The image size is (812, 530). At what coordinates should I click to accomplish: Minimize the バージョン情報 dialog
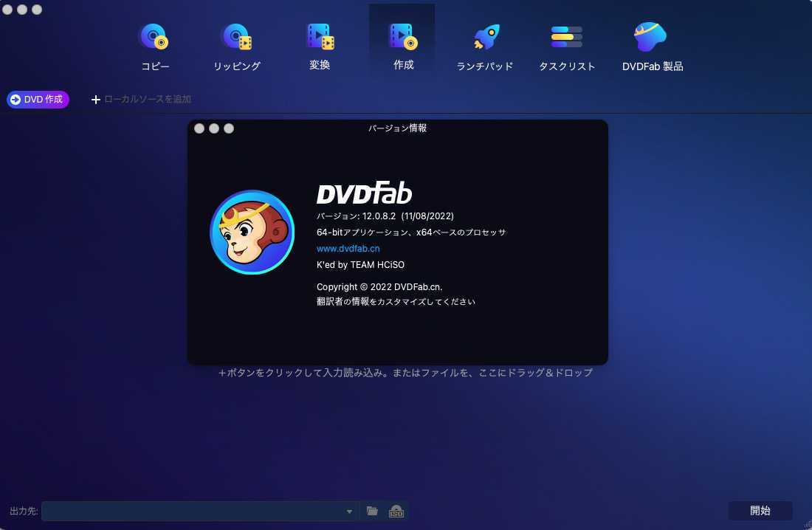click(214, 128)
